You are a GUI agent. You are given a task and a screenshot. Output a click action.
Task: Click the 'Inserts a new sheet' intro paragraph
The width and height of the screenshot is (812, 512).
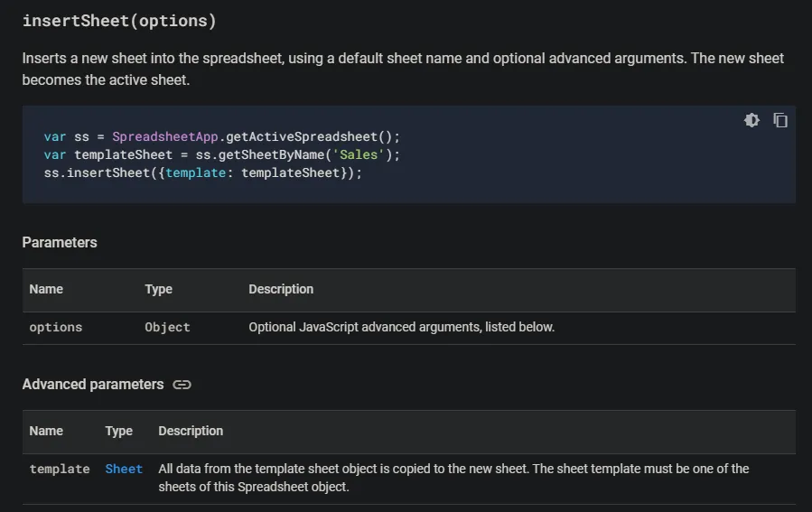[x=403, y=69]
